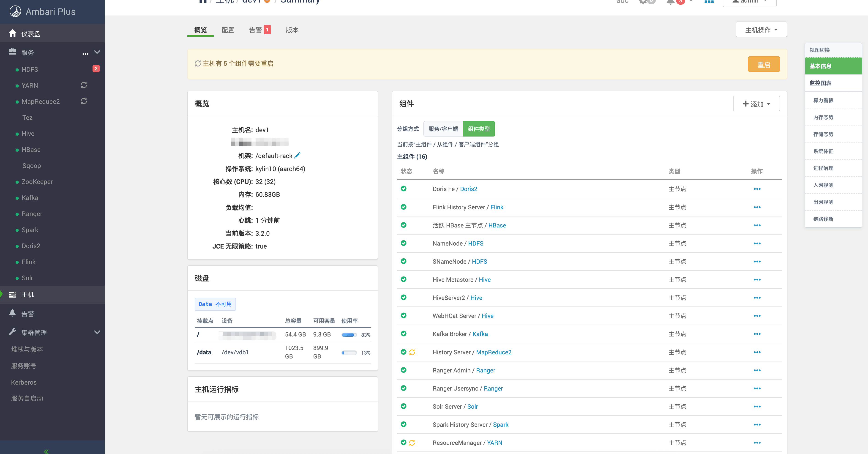Open actions menu for Kafka Broker row
Image resolution: width=868 pixels, height=454 pixels.
tap(757, 334)
